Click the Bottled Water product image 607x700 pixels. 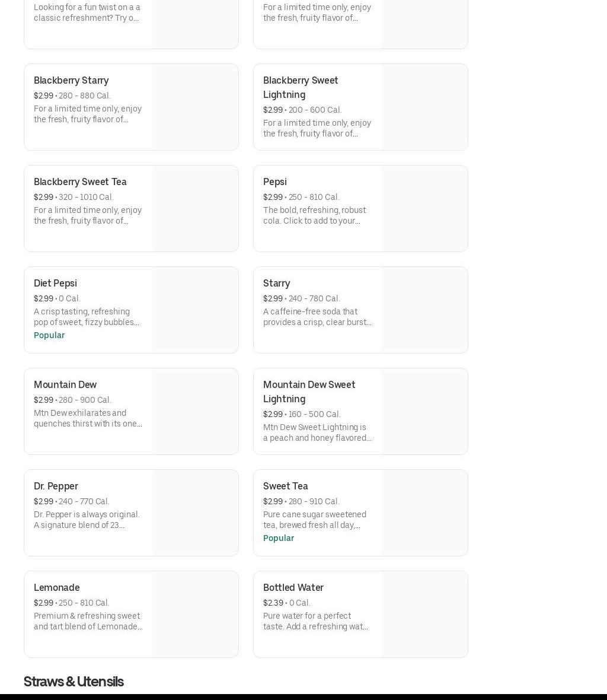424,614
